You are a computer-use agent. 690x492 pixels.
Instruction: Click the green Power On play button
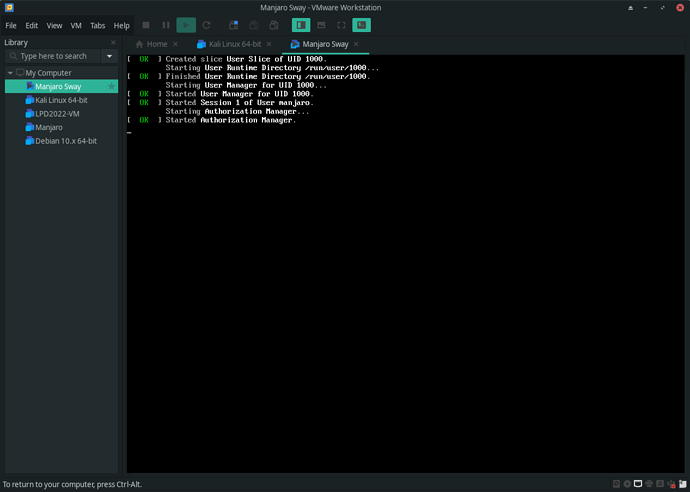coord(186,26)
